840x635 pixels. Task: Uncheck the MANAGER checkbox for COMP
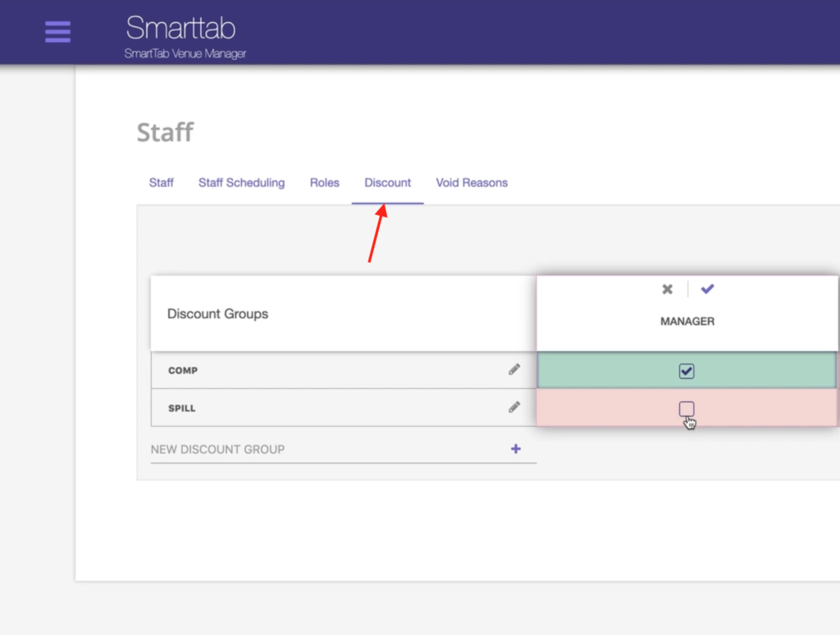point(686,370)
